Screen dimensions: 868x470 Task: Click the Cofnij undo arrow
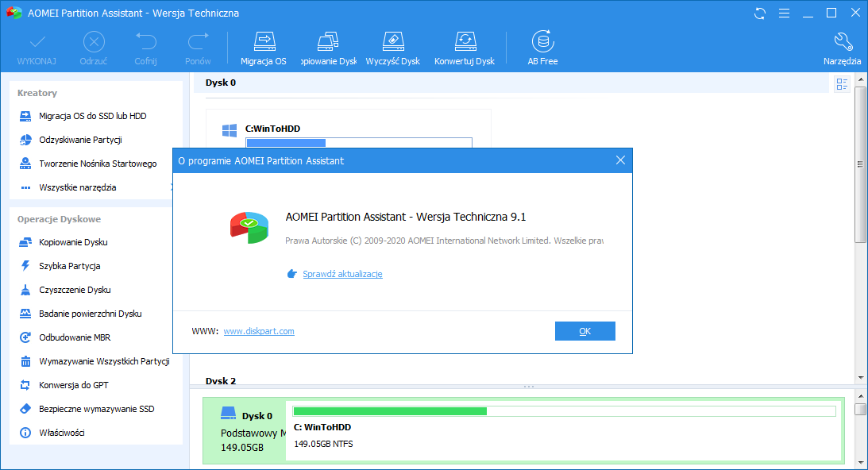pos(145,41)
